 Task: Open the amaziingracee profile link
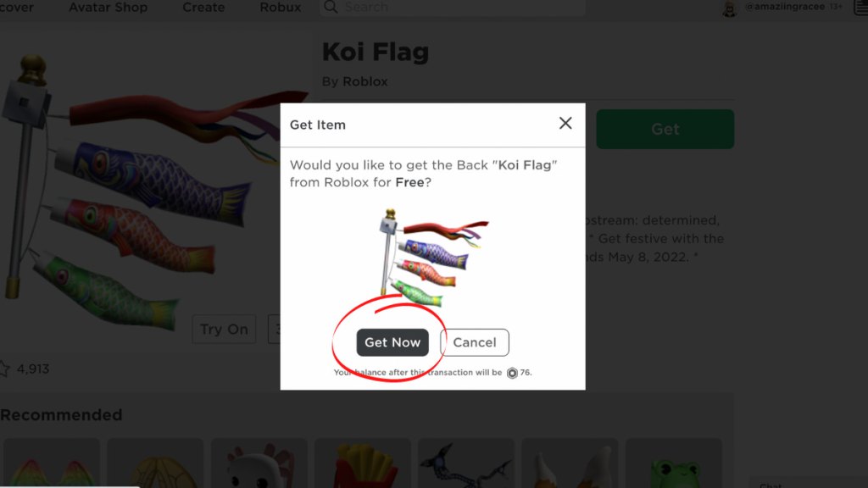tap(785, 7)
